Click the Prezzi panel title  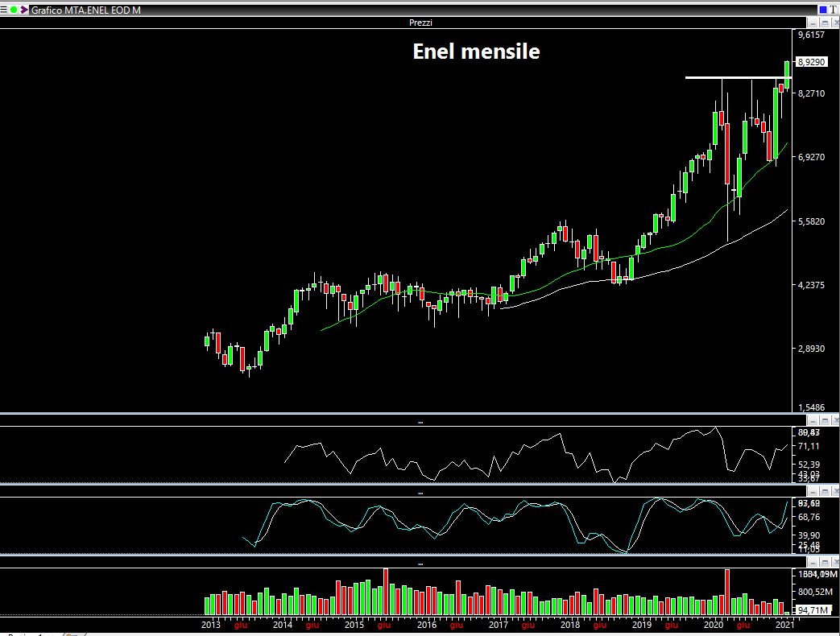point(420,23)
